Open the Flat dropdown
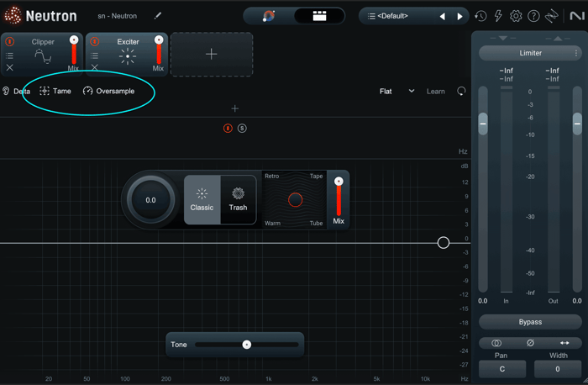Screen dimensions: 588x385 tap(396, 91)
